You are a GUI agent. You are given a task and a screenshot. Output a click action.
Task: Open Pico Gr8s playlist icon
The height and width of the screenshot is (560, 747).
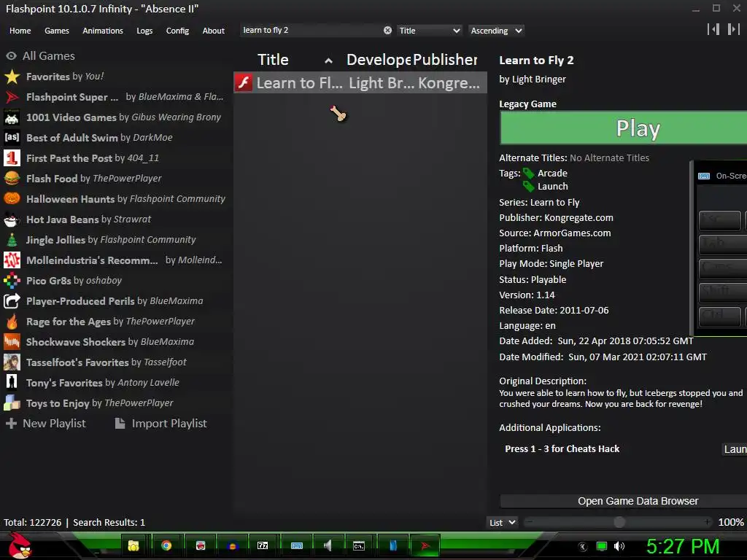click(12, 281)
